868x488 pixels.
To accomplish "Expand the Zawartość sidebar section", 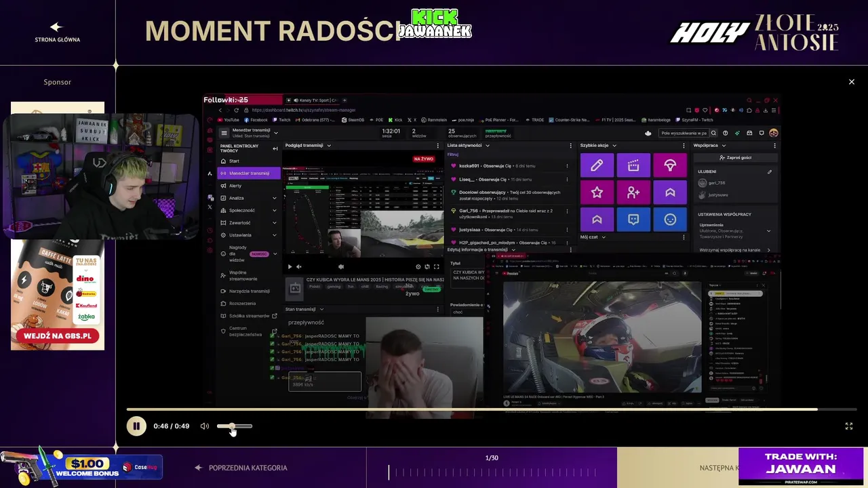I will [274, 222].
